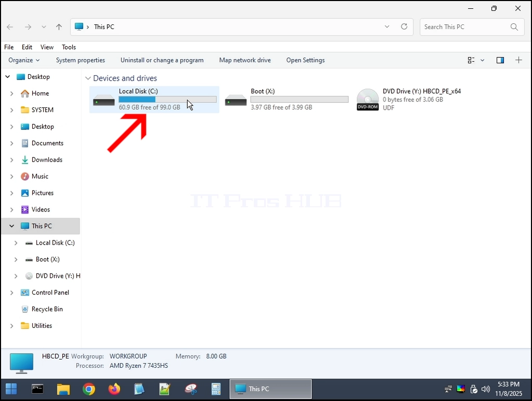Open Control Panel from tree

pyautogui.click(x=50, y=292)
